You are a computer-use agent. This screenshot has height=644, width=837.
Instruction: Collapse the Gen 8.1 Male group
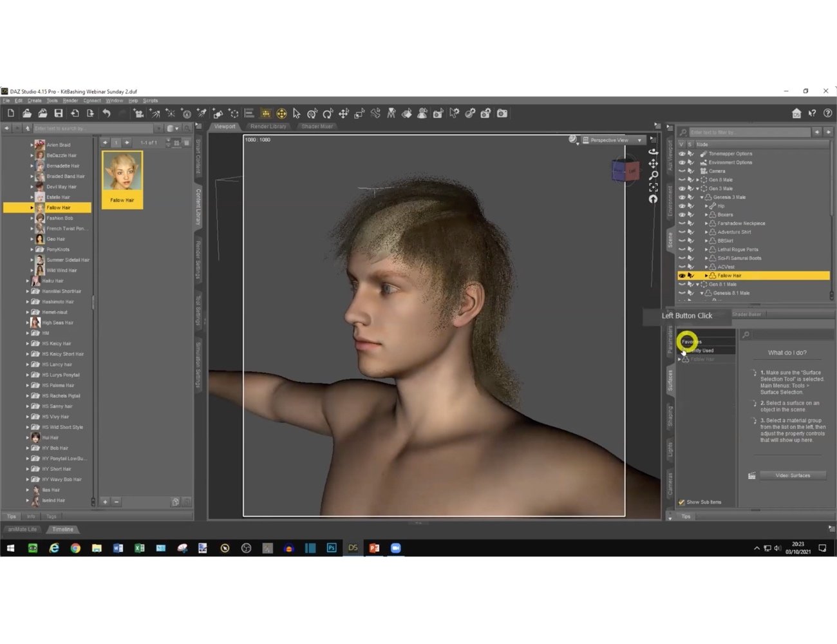point(697,284)
